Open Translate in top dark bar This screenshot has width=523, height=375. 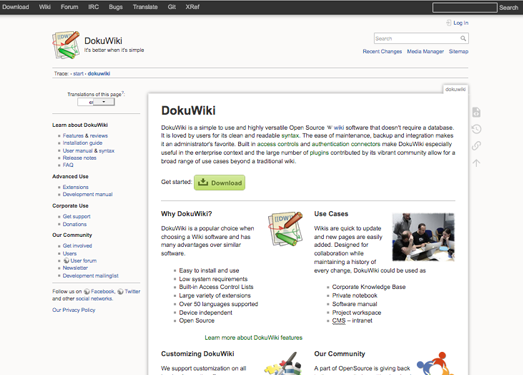coord(145,7)
